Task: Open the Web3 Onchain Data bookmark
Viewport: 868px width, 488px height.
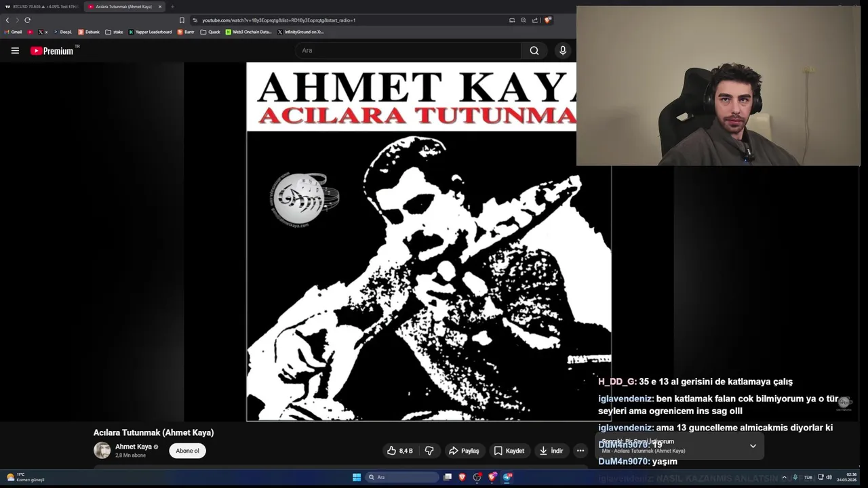Action: click(248, 32)
